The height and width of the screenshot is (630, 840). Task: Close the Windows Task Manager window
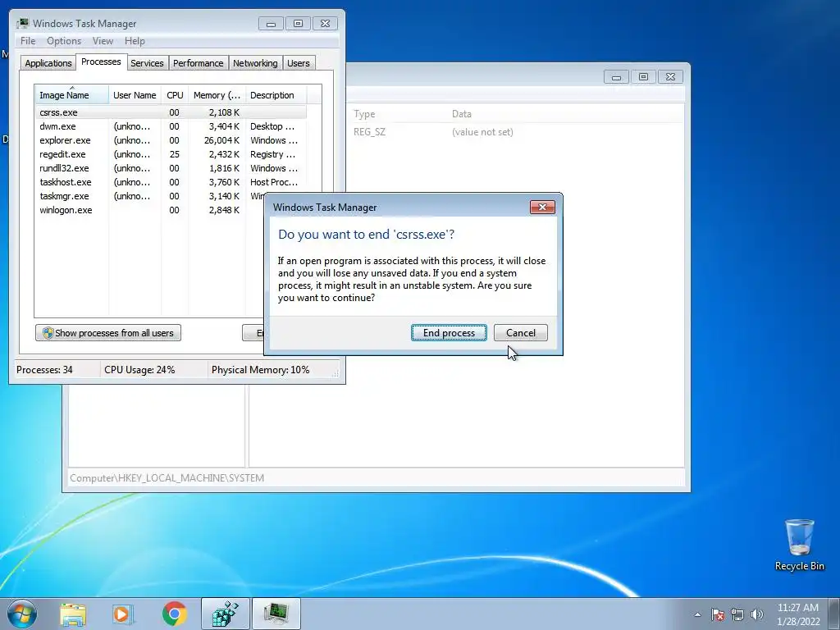(325, 24)
